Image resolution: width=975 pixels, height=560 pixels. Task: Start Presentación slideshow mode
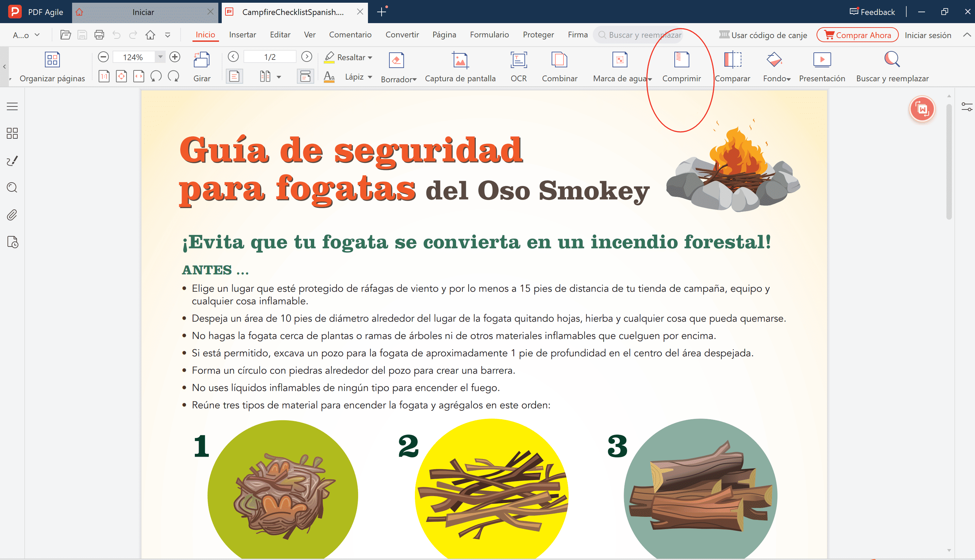coord(822,67)
